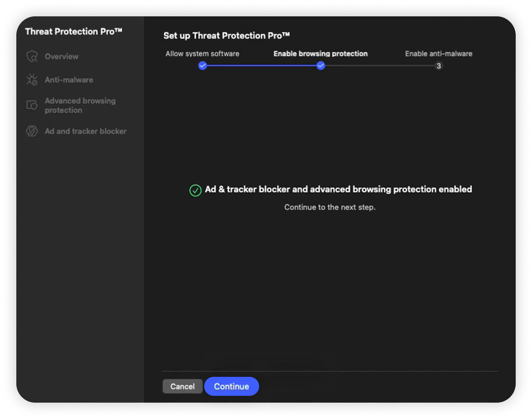Click the green success checkmark icon
The height and width of the screenshot is (419, 532).
pos(195,191)
